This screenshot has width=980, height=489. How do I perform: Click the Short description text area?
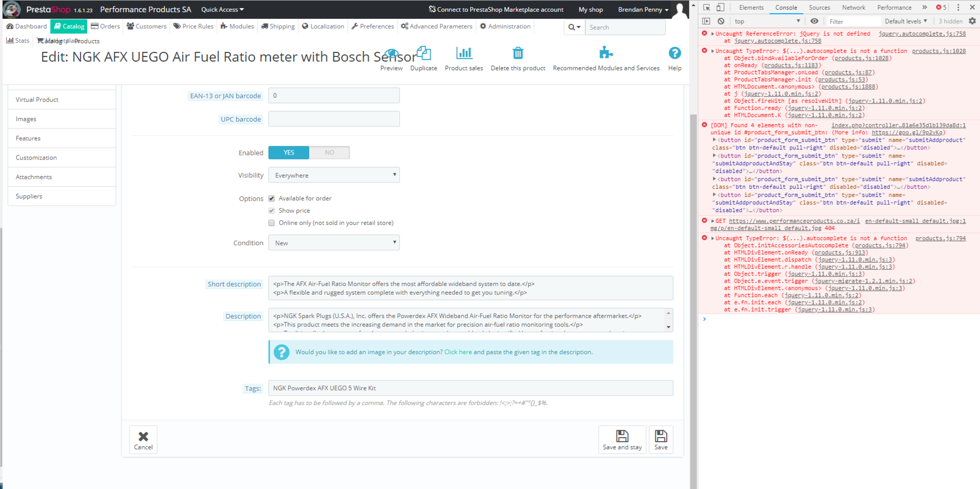(x=471, y=288)
